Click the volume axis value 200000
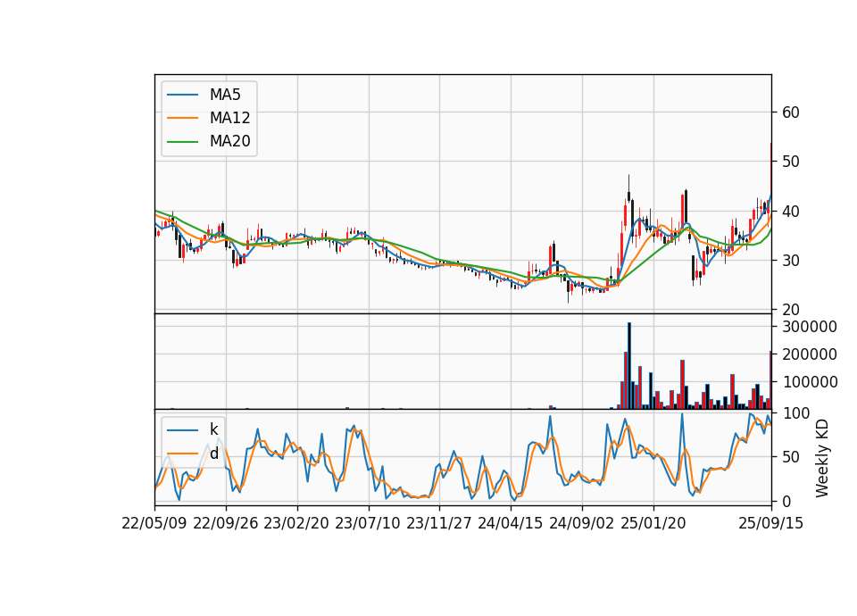The height and width of the screenshot is (616, 857). (810, 354)
